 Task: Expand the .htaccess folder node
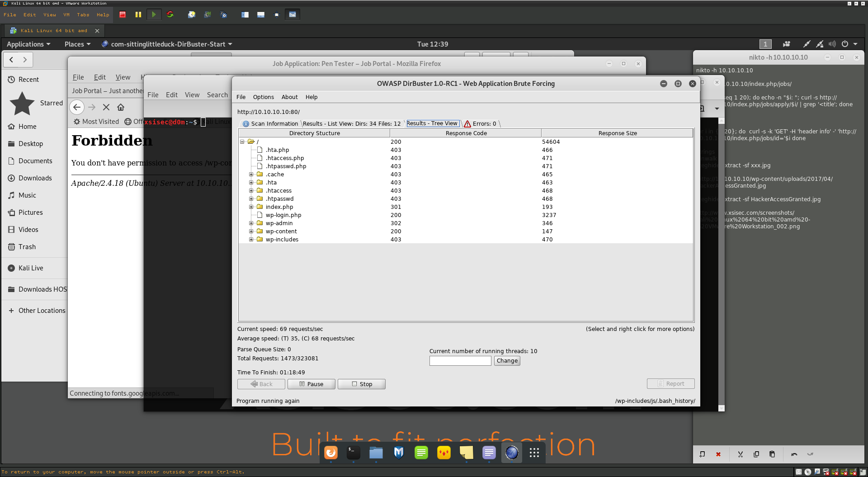tap(251, 190)
